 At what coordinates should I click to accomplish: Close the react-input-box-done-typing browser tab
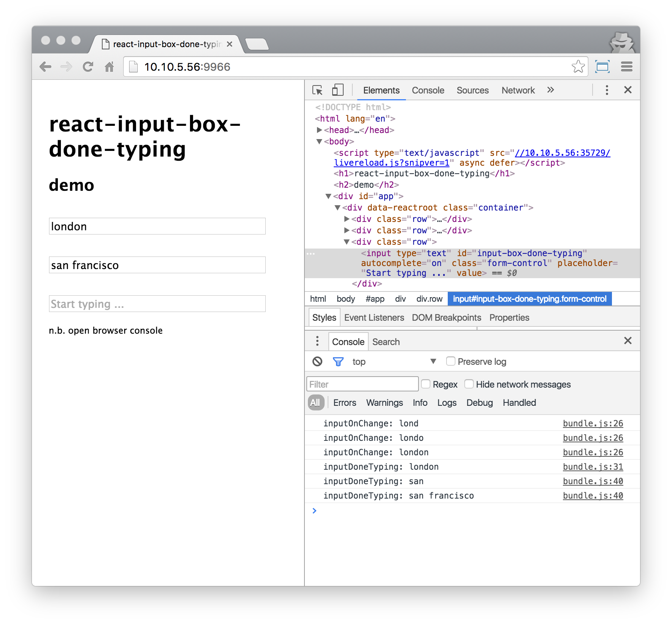(x=230, y=44)
